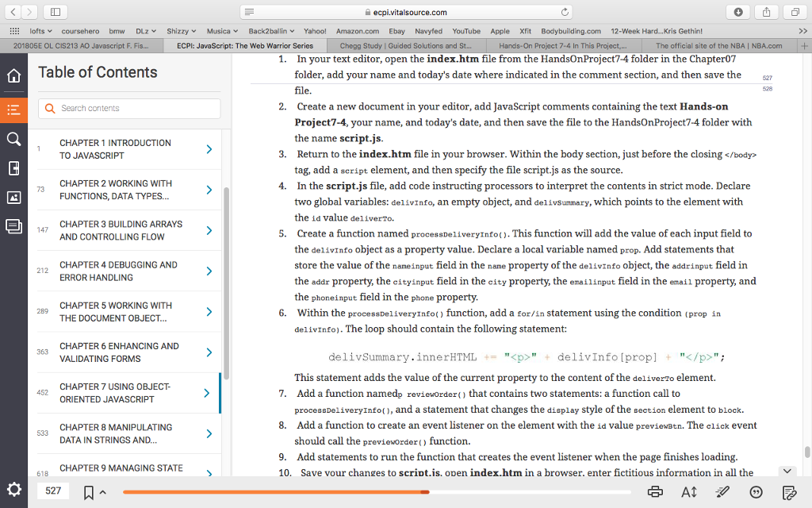
Task: Open reader settings with the gear icon
Action: 13,491
